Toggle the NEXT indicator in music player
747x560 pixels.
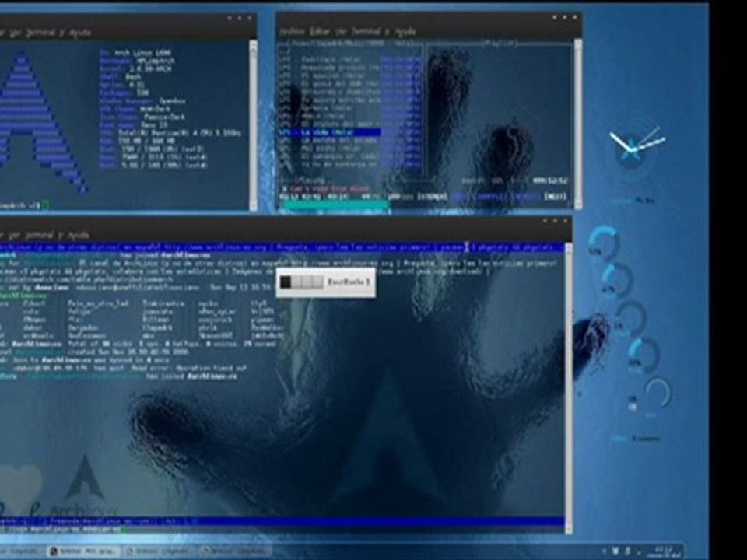coord(555,196)
